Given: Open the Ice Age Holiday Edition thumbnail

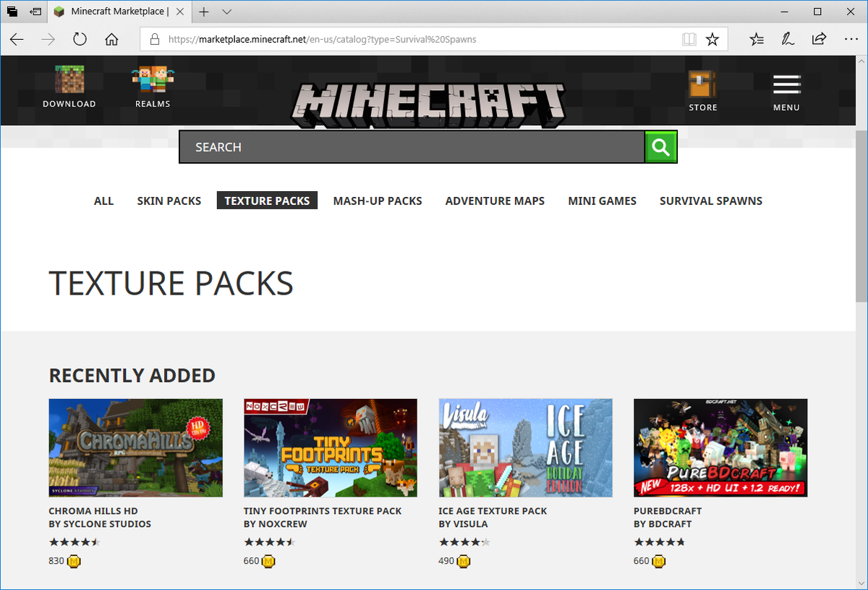Looking at the screenshot, I should tap(525, 447).
